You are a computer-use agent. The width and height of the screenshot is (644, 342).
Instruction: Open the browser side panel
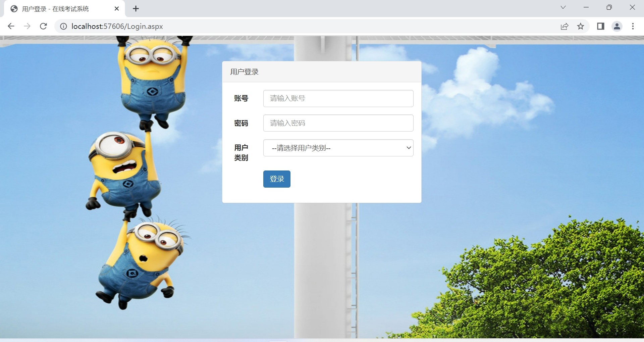[601, 26]
